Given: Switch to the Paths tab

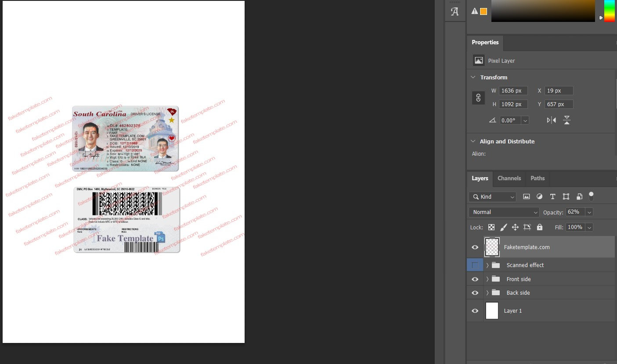Looking at the screenshot, I should coord(538,178).
